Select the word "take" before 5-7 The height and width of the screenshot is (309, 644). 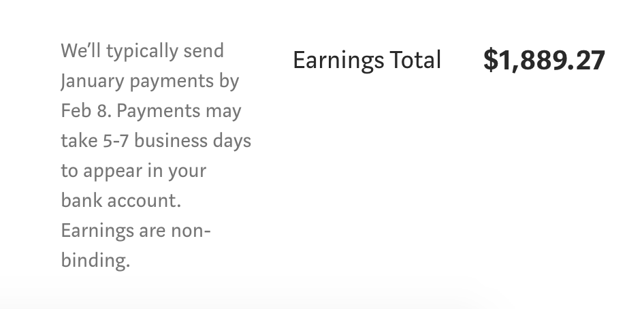tap(79, 141)
